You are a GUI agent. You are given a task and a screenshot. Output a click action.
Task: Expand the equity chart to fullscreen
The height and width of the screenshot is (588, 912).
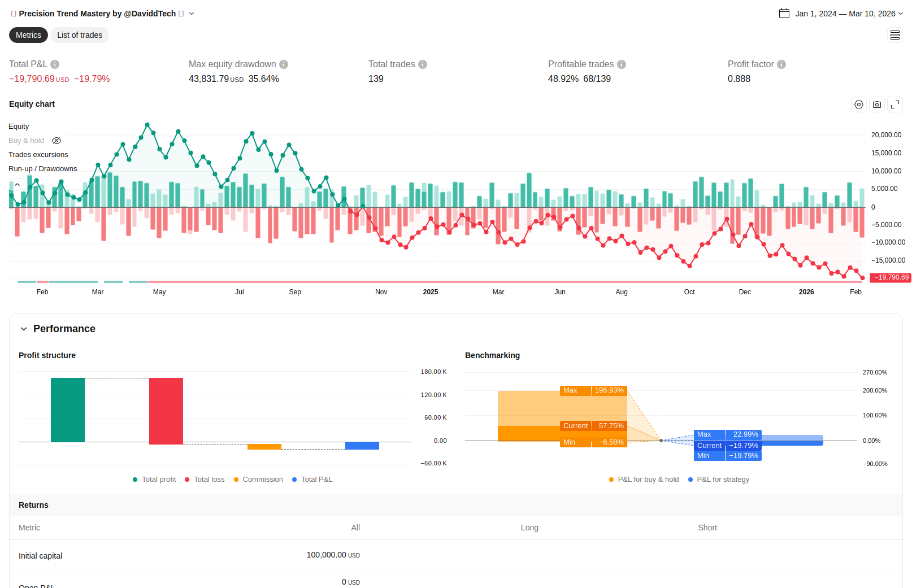pyautogui.click(x=895, y=104)
